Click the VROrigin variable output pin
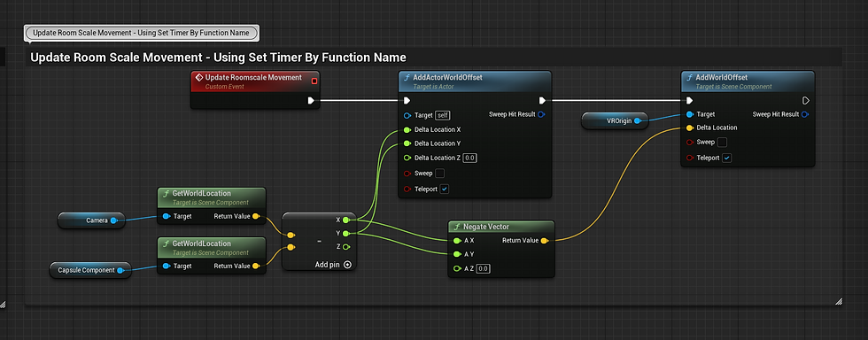This screenshot has height=340, width=868. pyautogui.click(x=637, y=120)
